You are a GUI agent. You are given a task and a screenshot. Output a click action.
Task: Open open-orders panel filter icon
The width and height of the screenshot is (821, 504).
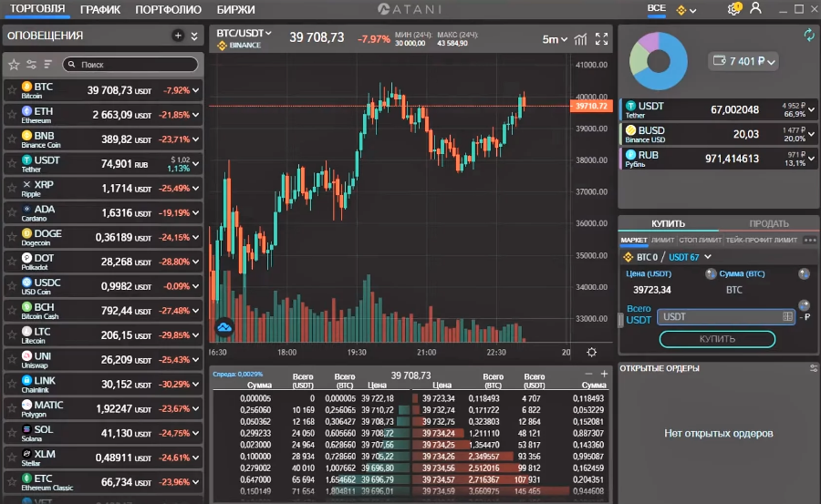[x=813, y=368]
